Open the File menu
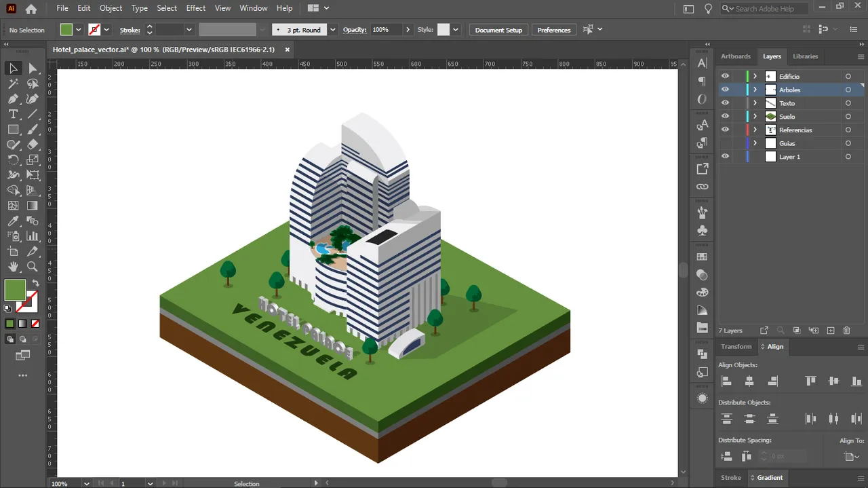The width and height of the screenshot is (868, 488). 62,8
